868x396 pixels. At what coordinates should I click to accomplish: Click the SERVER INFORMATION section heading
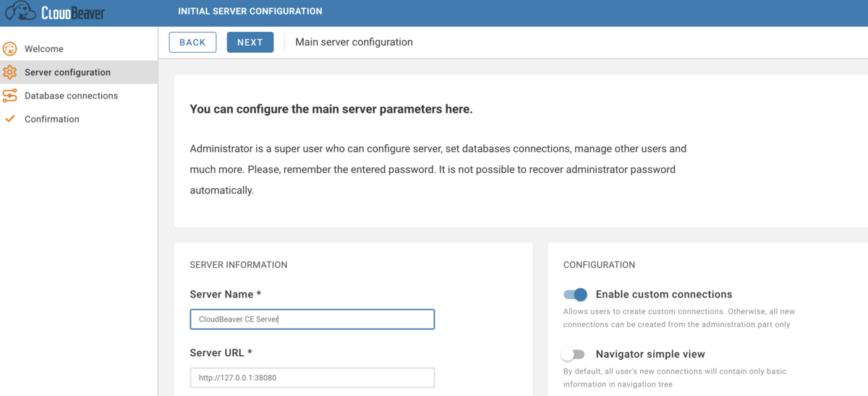click(239, 265)
